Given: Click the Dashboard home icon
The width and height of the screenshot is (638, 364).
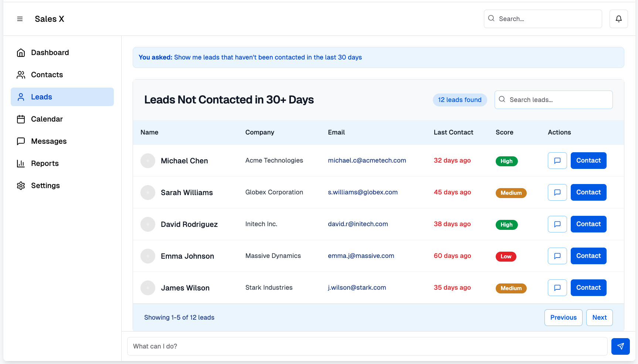Looking at the screenshot, I should point(21,52).
